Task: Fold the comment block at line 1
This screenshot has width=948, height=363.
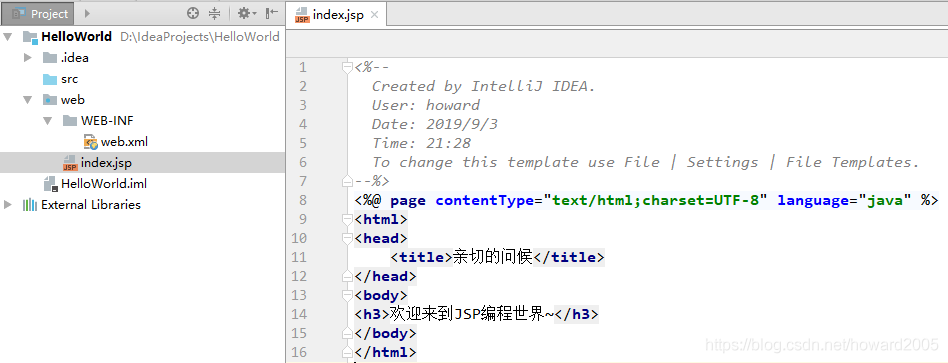Action: click(x=347, y=67)
